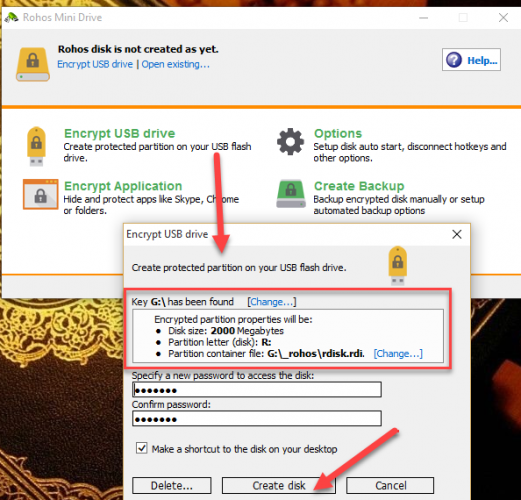Select the Create Backup heading

tap(359, 186)
